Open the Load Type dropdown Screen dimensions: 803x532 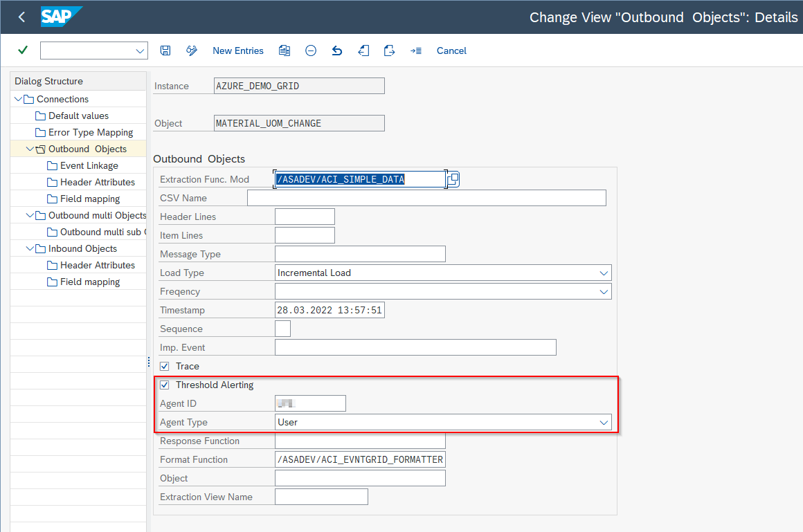[604, 273]
